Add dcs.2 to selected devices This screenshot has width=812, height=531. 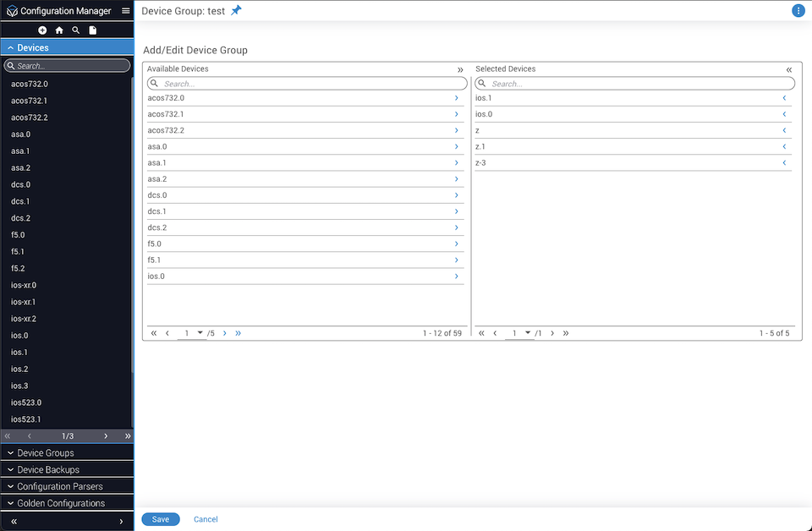pos(456,227)
